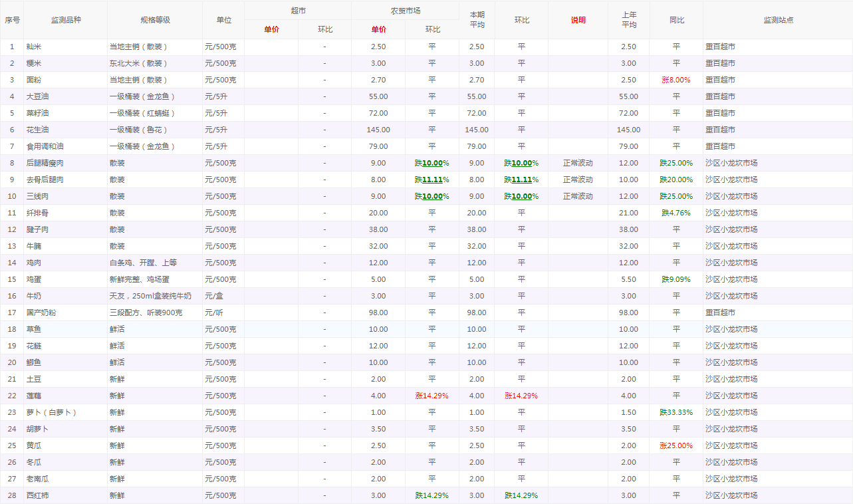The height and width of the screenshot is (504, 853).
Task: Select the 胡萝卜 product cell
Action: tap(65, 429)
